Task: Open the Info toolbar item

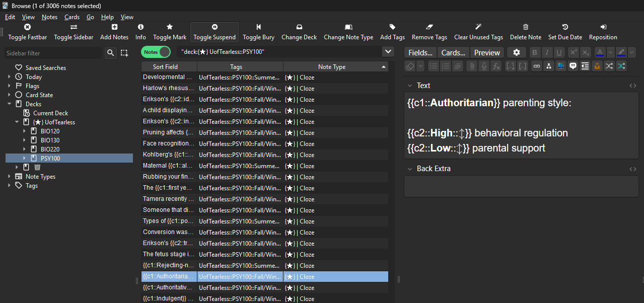Action: point(140,32)
